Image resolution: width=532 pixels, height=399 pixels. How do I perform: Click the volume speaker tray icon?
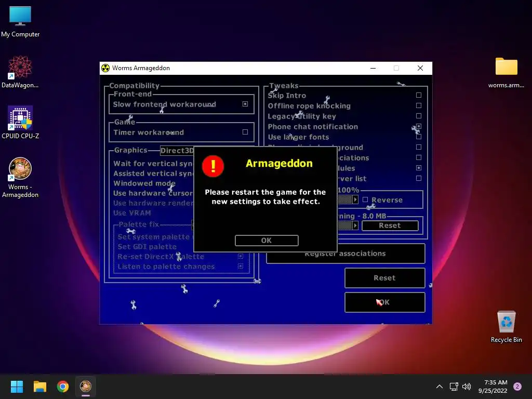click(x=467, y=387)
